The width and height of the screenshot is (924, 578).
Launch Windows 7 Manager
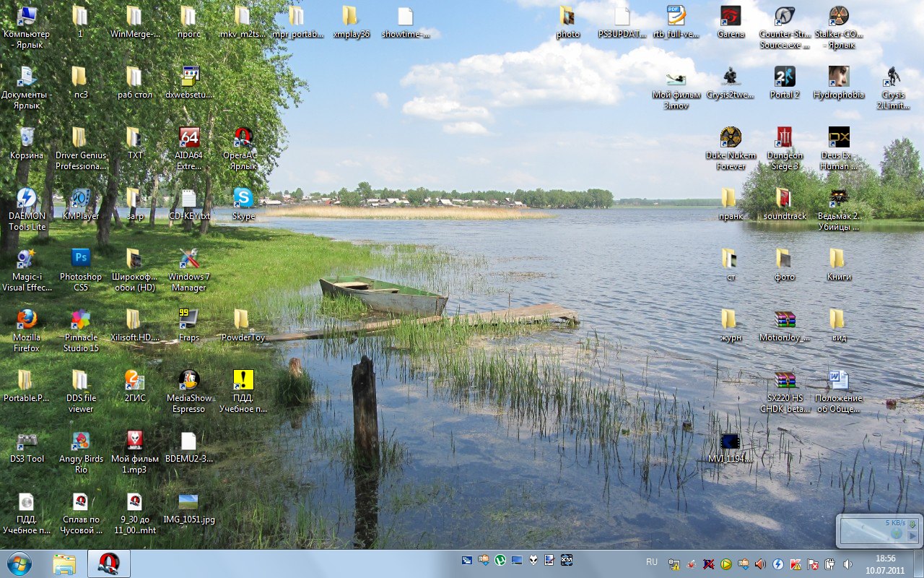click(x=189, y=270)
